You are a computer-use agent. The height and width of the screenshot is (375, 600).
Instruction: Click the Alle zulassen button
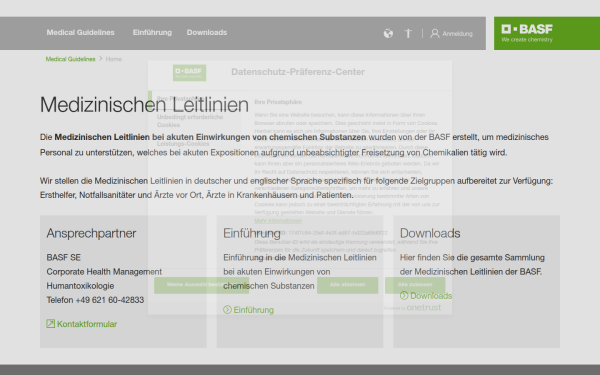point(415,285)
